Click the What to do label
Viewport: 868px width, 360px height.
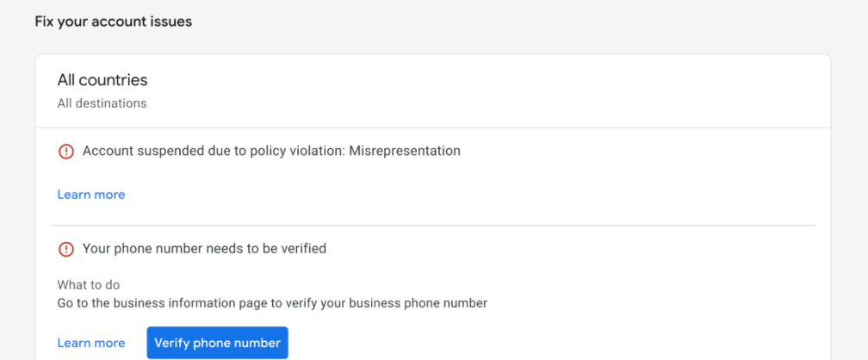click(89, 285)
